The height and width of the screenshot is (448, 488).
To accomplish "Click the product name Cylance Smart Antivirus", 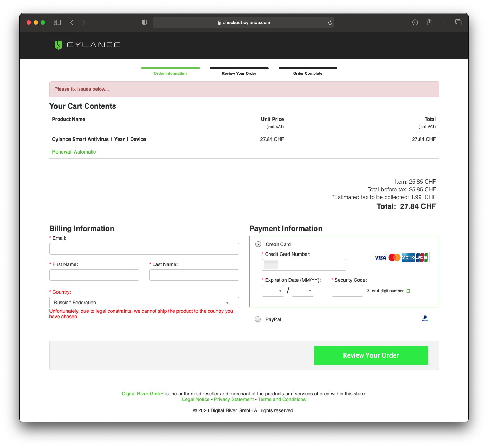I will click(99, 139).
